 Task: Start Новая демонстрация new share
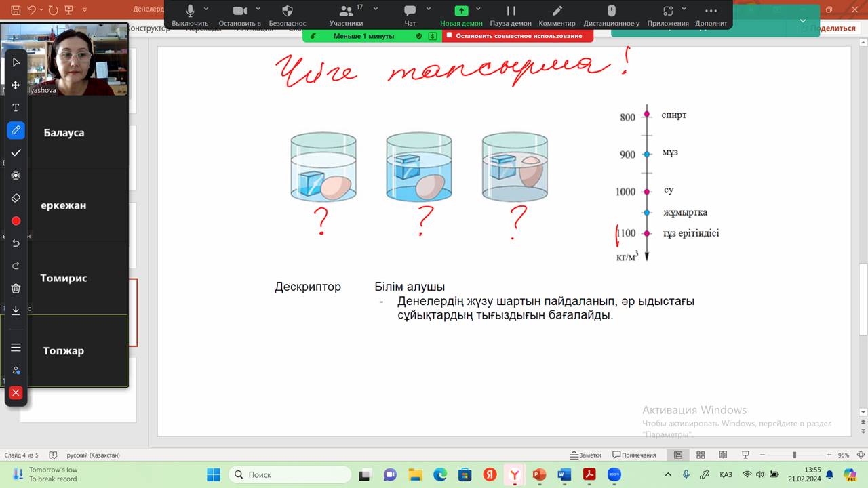pos(461,14)
